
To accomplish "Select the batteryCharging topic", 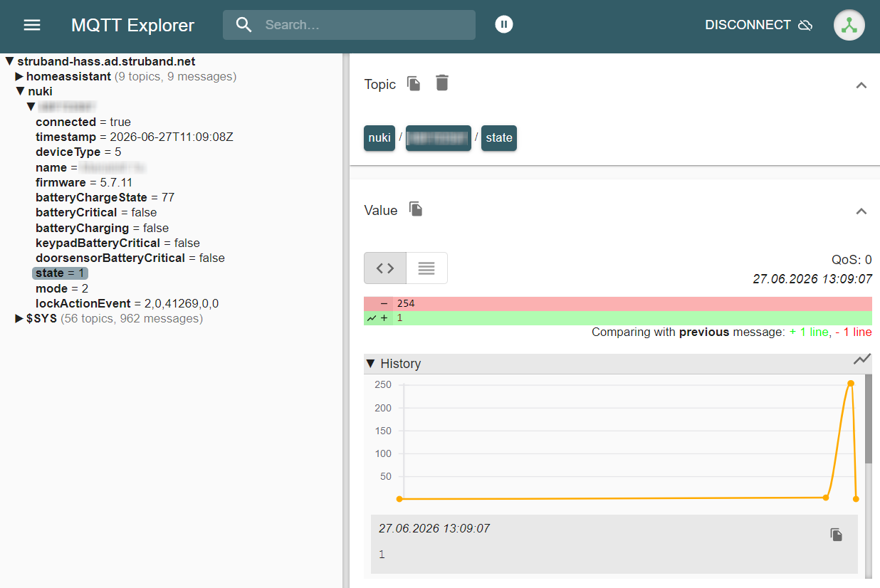I will pyautogui.click(x=103, y=228).
